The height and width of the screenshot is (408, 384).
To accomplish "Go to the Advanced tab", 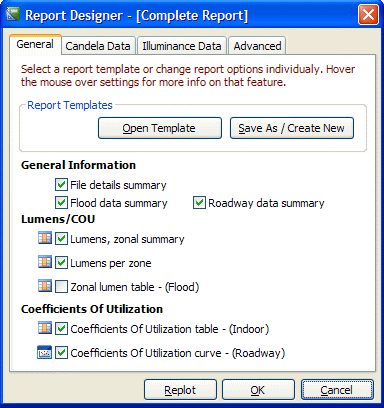I will (257, 46).
